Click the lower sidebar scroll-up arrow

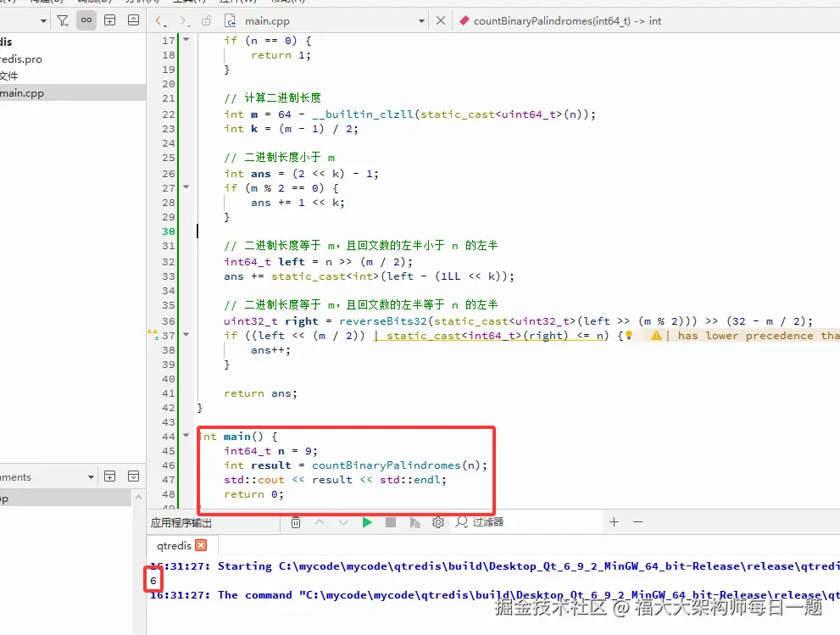click(138, 497)
